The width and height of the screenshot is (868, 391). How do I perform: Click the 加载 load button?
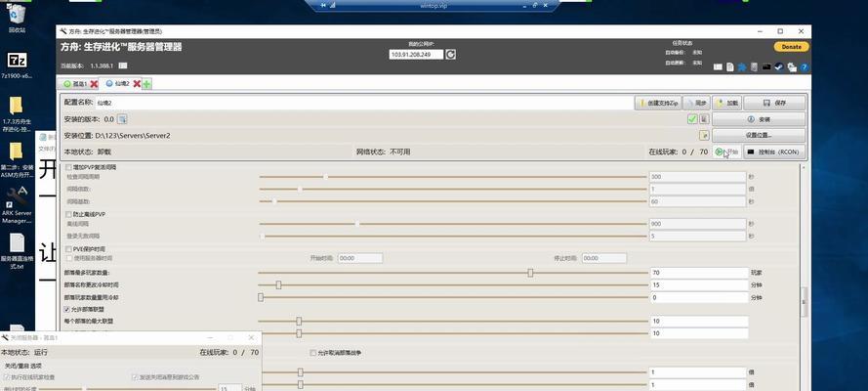coord(726,103)
